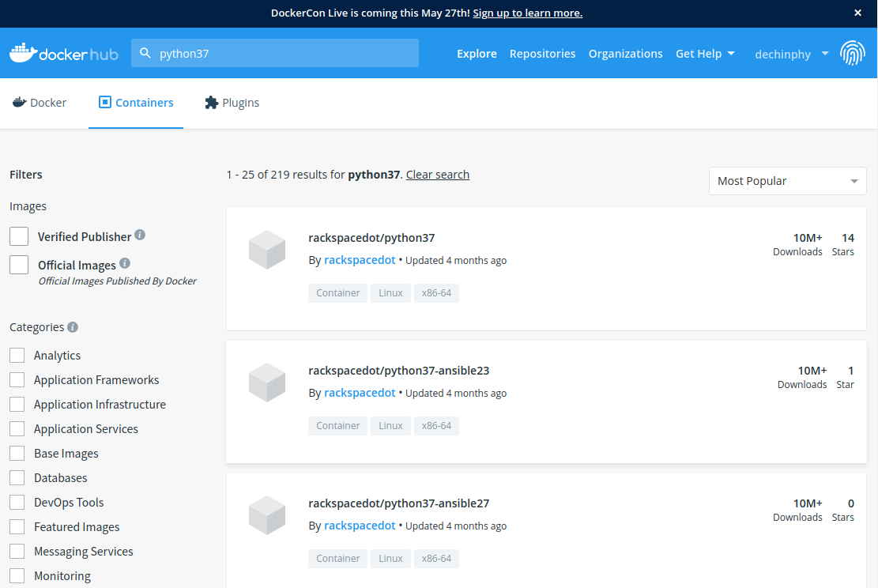Click the Plugins puzzle piece icon
Viewport: 878px width, 588px height.
pyautogui.click(x=211, y=103)
